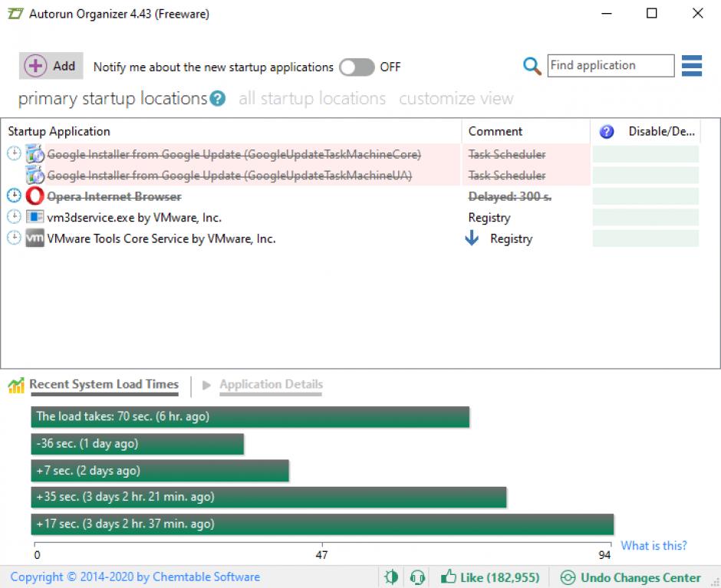Click the clock icon for VMware Tools row

pos(15,238)
